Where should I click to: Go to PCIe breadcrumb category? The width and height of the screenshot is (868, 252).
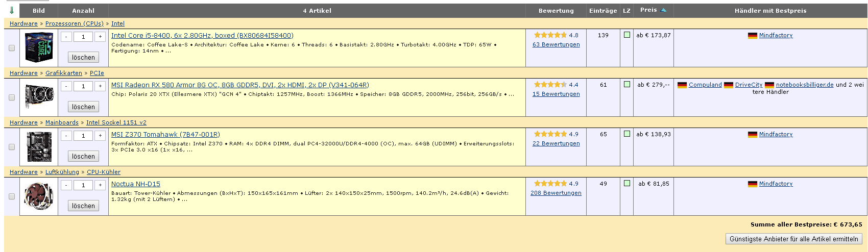pyautogui.click(x=97, y=73)
